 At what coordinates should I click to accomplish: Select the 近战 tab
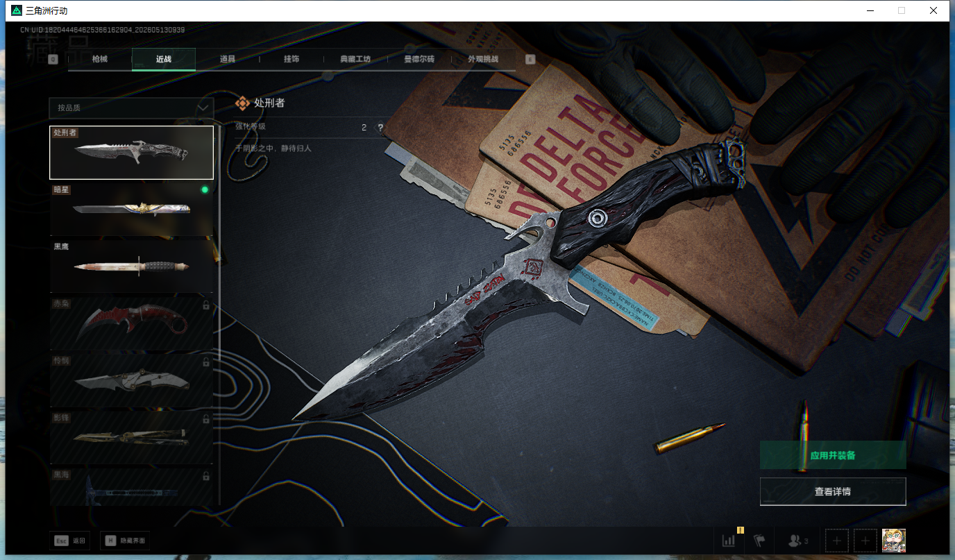[x=164, y=59]
